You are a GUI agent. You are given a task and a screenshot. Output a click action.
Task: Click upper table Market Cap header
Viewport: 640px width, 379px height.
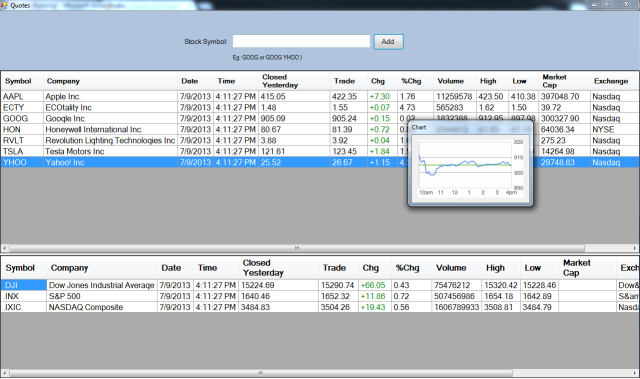[x=564, y=81]
